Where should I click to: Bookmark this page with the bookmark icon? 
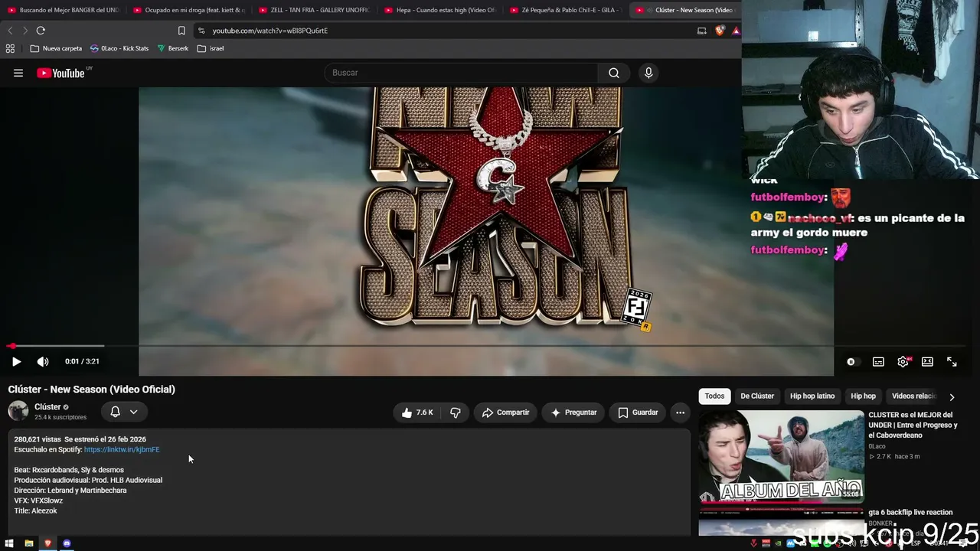click(181, 31)
